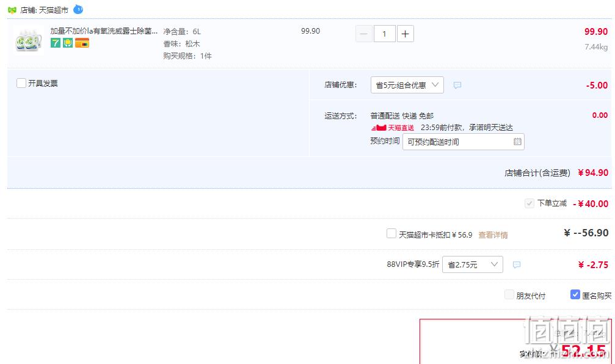Image resolution: width=615 pixels, height=364 pixels.
Task: Decrease quantity with the minus button
Action: (x=363, y=34)
